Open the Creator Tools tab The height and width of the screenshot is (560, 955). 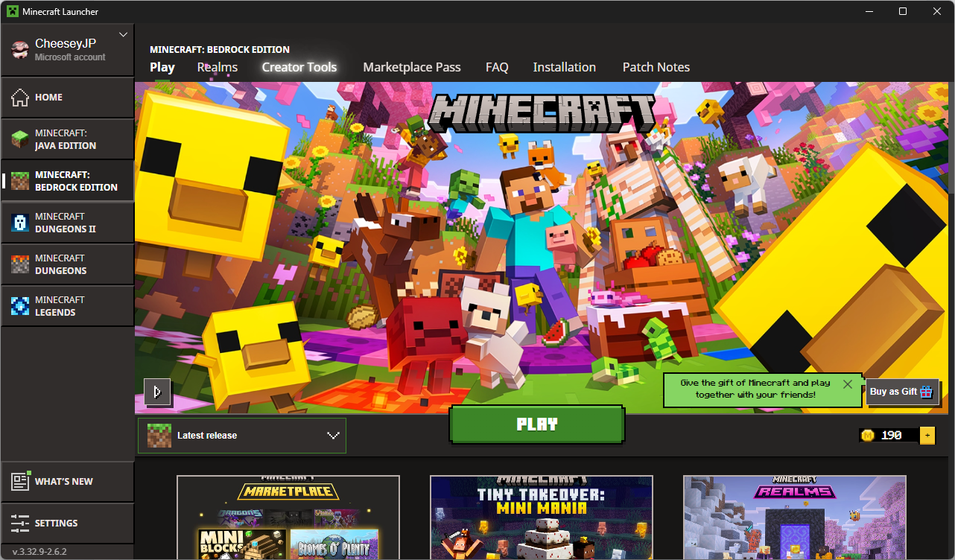(x=299, y=67)
